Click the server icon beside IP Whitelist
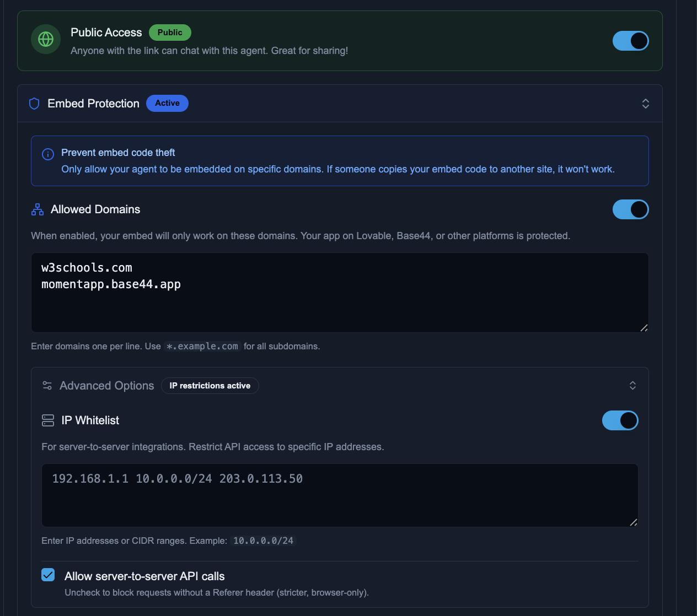This screenshot has height=616, width=697. click(x=48, y=420)
